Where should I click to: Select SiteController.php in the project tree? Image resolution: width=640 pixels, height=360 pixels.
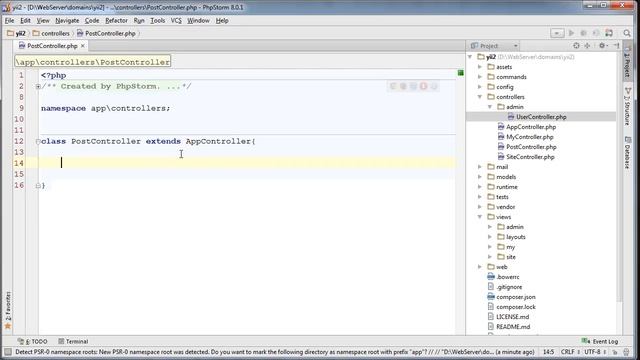coord(530,157)
